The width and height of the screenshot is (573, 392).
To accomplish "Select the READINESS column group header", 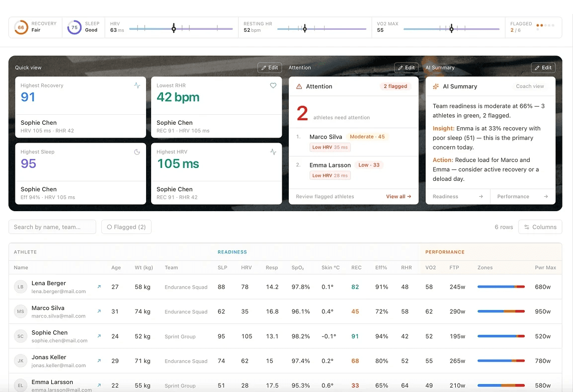I will pyautogui.click(x=233, y=252).
